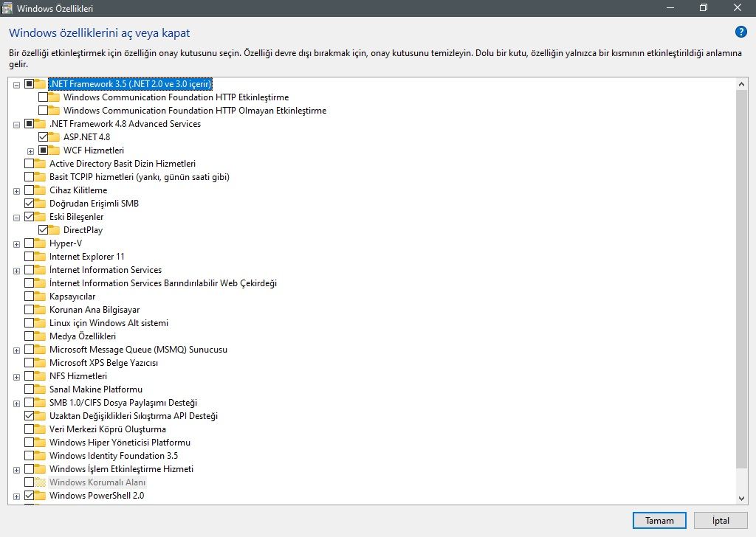Uncheck ASP.NET 4.8 checkbox

[x=43, y=137]
